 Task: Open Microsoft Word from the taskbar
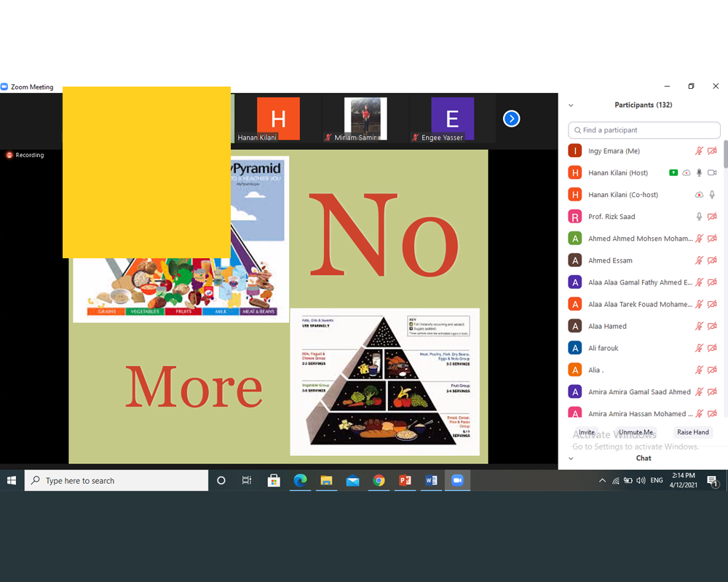click(431, 481)
